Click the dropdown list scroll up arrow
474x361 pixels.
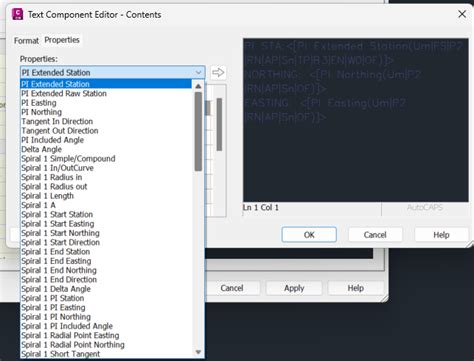tap(198, 86)
